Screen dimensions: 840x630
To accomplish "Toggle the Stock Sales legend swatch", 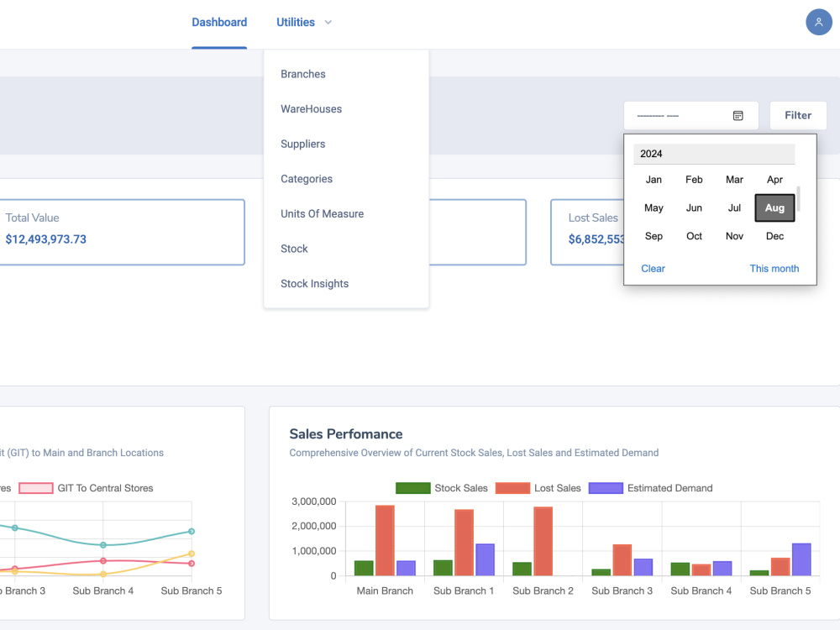I will [412, 488].
